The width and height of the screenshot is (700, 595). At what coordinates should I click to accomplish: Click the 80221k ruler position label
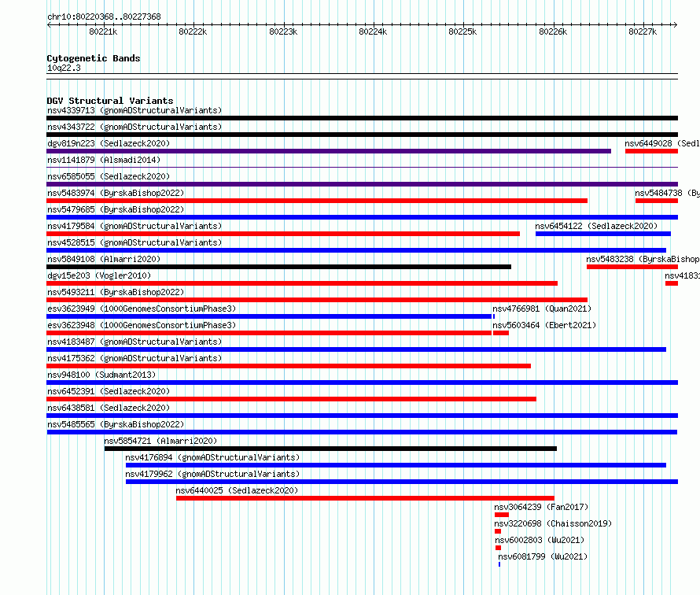(x=103, y=31)
